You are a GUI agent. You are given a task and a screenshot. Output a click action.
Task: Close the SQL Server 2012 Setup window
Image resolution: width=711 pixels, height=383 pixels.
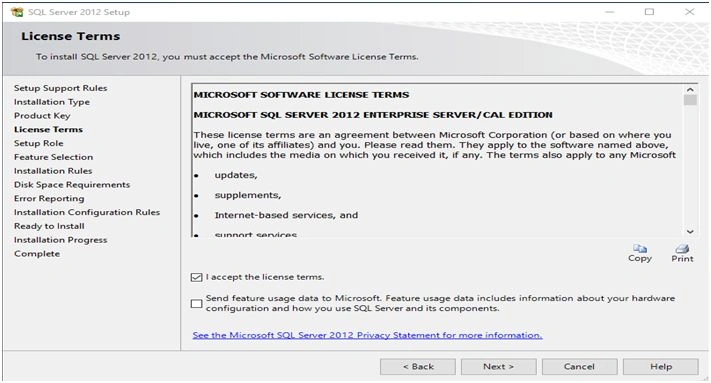690,12
